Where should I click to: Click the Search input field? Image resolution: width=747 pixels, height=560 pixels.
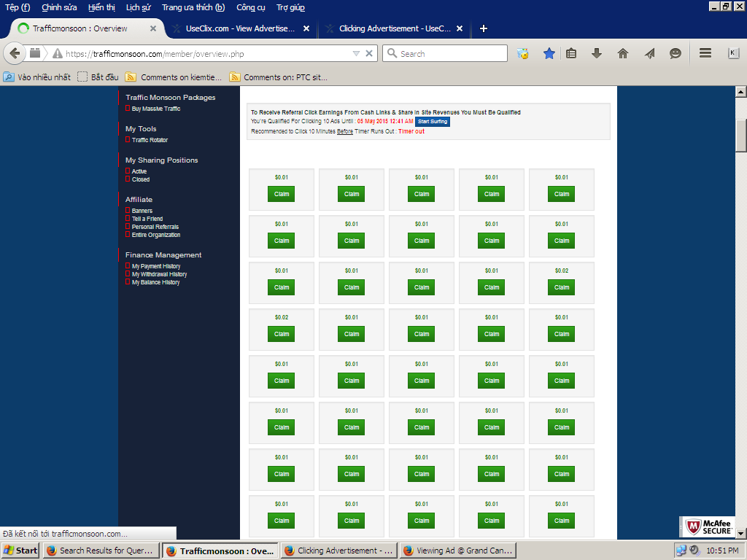coord(445,53)
